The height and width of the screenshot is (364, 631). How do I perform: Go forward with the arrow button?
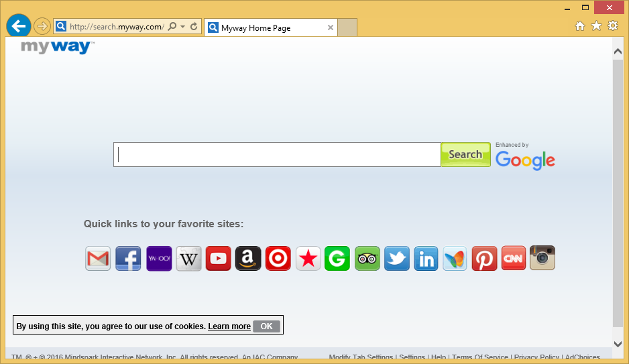pos(42,27)
